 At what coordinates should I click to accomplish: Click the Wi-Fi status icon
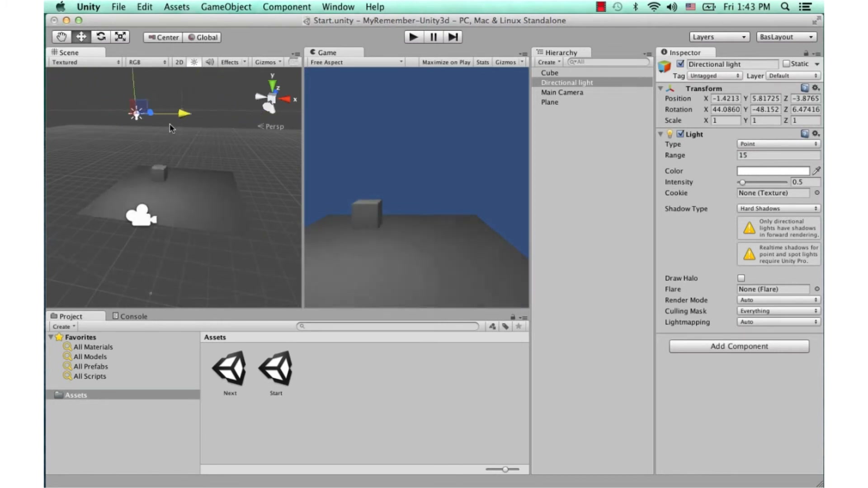click(654, 7)
